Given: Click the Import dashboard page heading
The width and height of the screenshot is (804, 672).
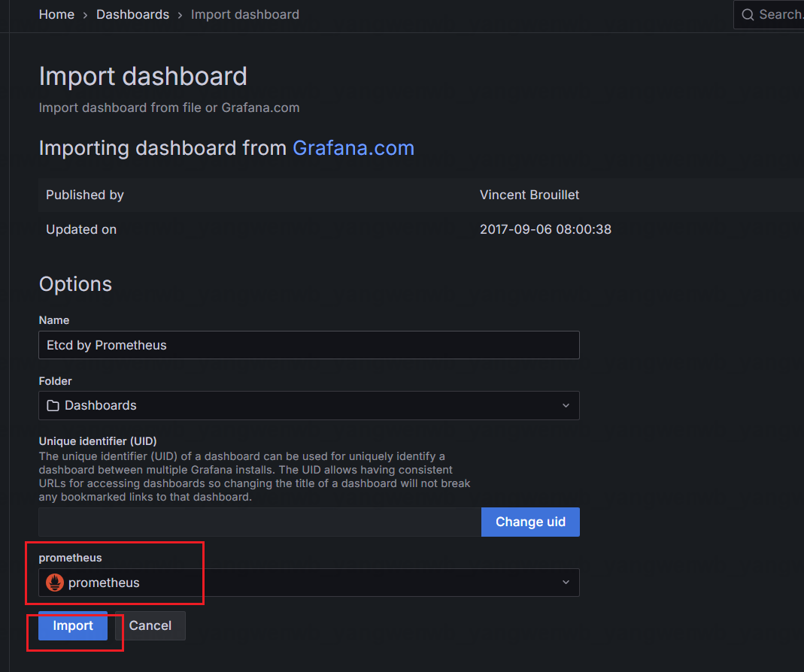Looking at the screenshot, I should coord(143,77).
